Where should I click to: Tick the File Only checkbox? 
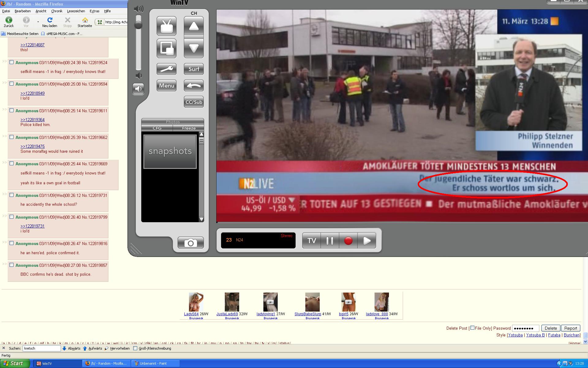tap(472, 328)
